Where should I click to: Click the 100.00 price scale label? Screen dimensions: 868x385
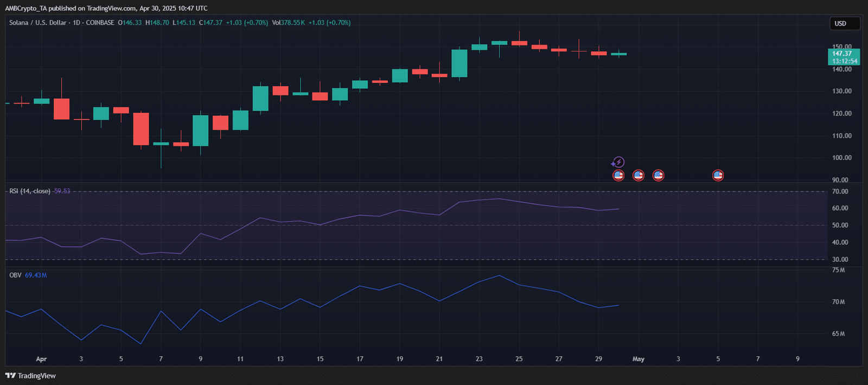click(842, 158)
